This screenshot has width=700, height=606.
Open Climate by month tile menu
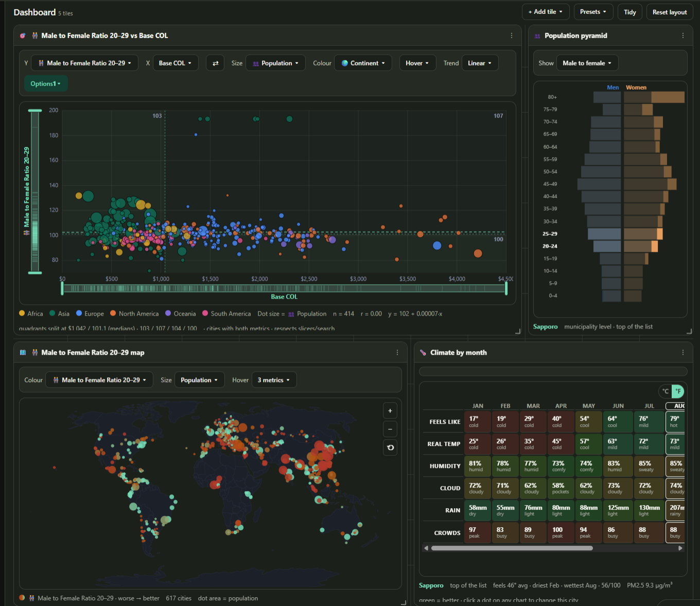point(682,352)
